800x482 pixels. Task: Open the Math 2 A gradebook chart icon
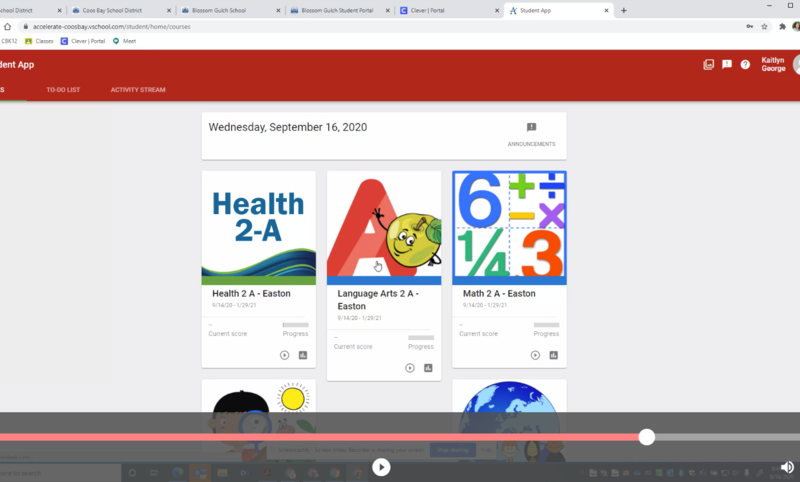coord(554,355)
